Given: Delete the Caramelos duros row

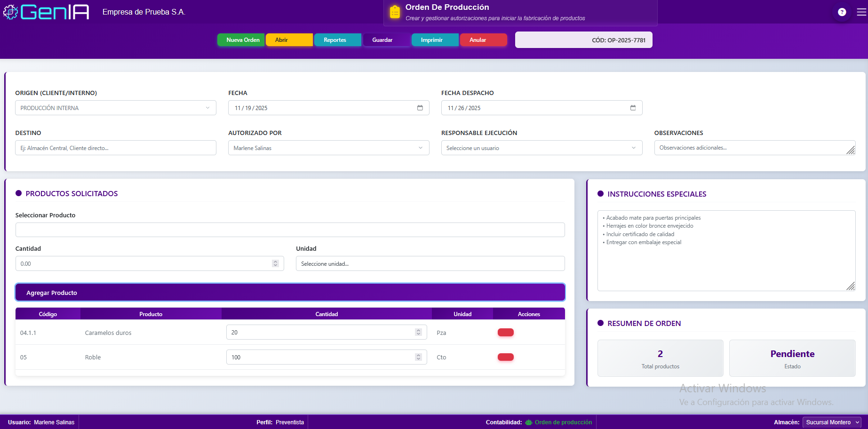Looking at the screenshot, I should click(505, 333).
